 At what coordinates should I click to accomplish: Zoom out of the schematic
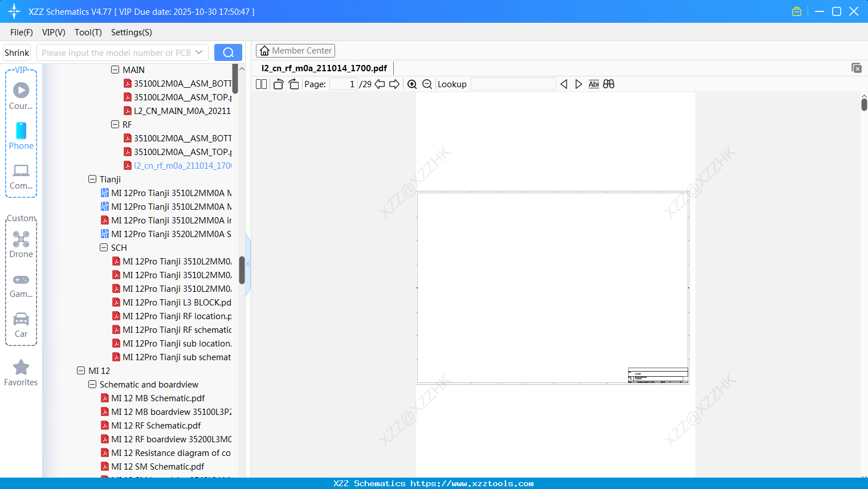[427, 84]
